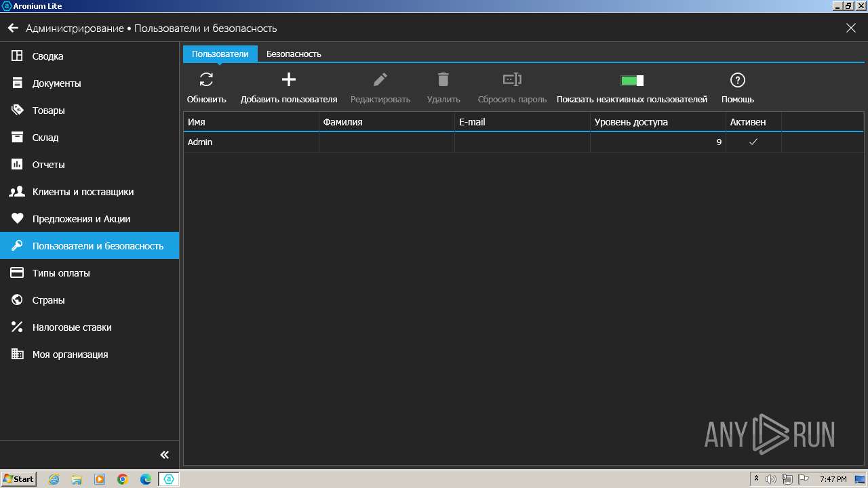Sort by the Активен column header

tap(753, 122)
